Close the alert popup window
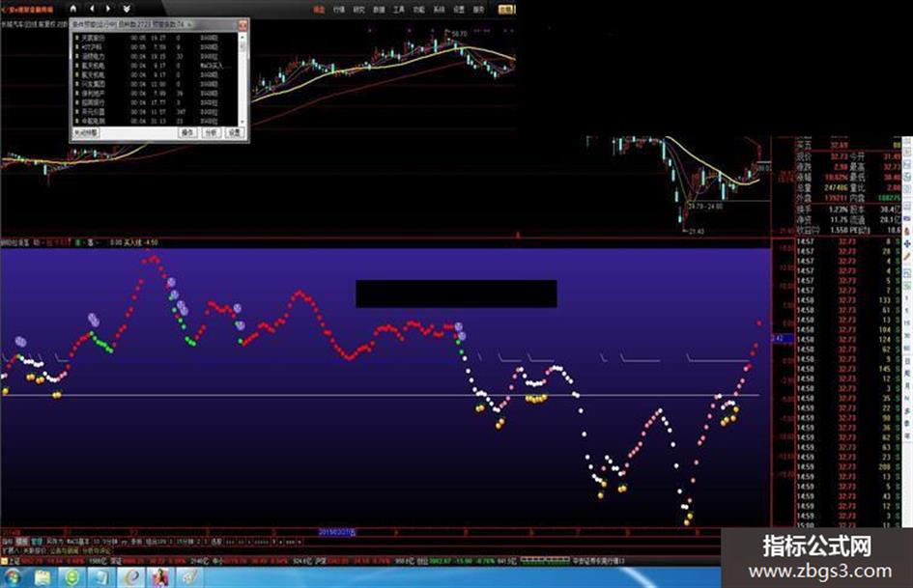Screen dimensions: 913x588 pos(243,24)
